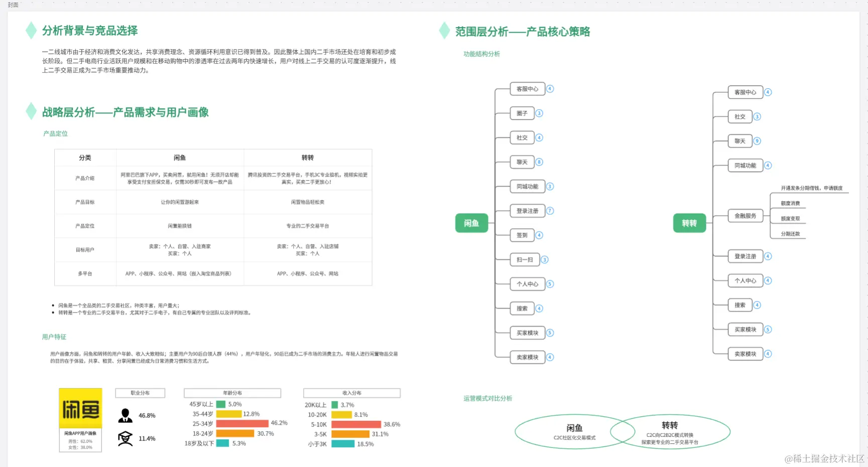Select the green 闲鱼 root node in the mind map

pos(472,223)
